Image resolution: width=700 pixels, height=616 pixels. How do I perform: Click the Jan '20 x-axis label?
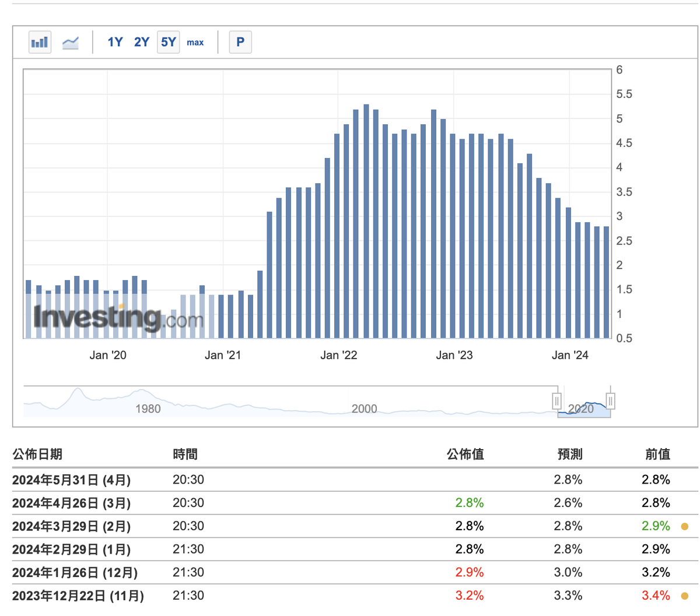click(108, 355)
